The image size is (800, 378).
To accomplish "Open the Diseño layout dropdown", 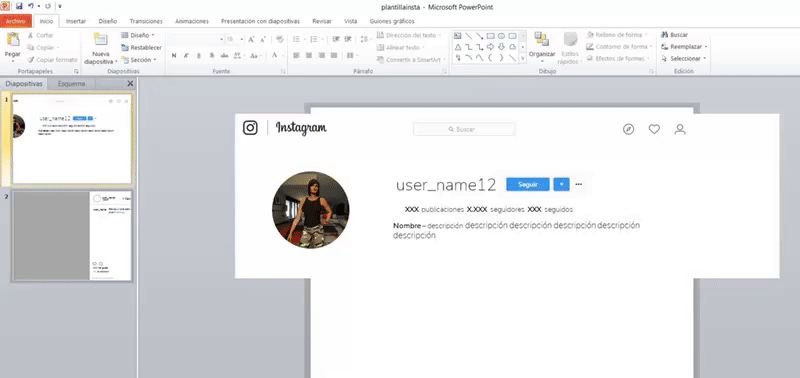I will tap(138, 35).
